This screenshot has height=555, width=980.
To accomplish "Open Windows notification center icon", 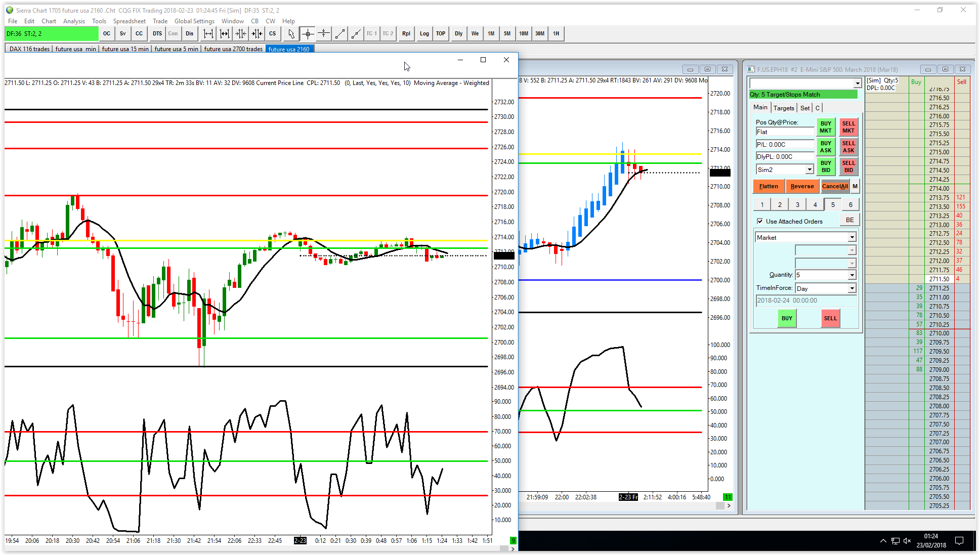I will [959, 541].
